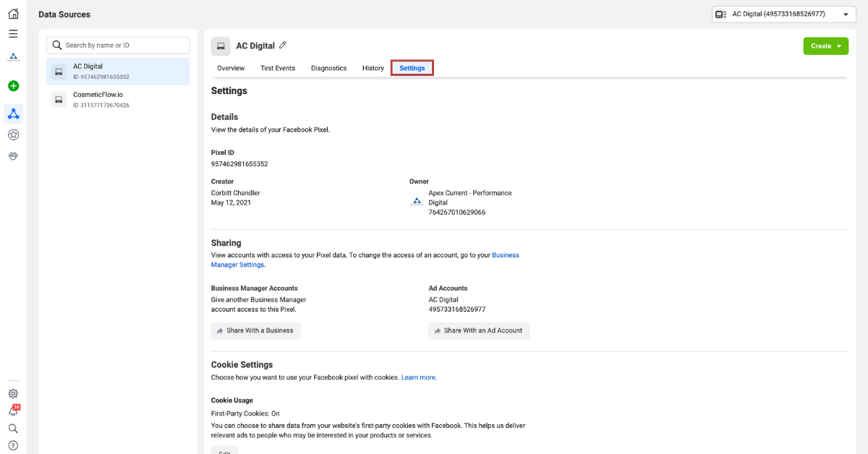Click the Edit button under Cookie Usage
Image resolution: width=868 pixels, height=454 pixels.
tap(224, 450)
